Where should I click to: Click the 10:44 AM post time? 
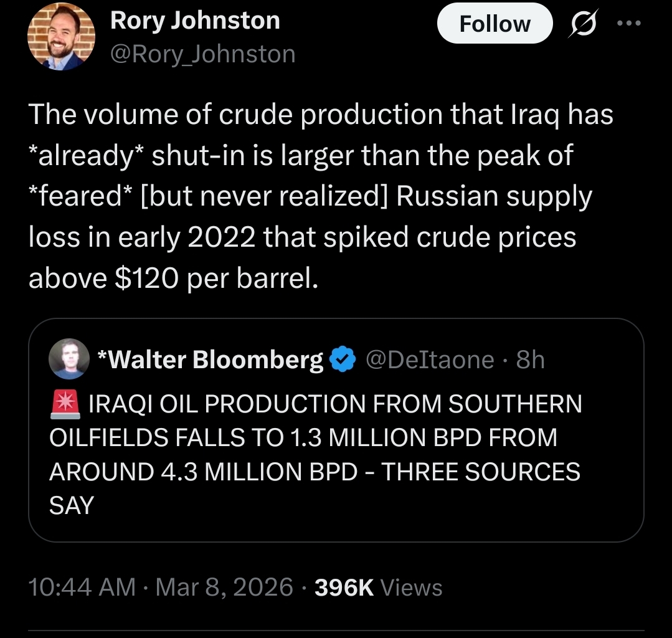coord(82,587)
